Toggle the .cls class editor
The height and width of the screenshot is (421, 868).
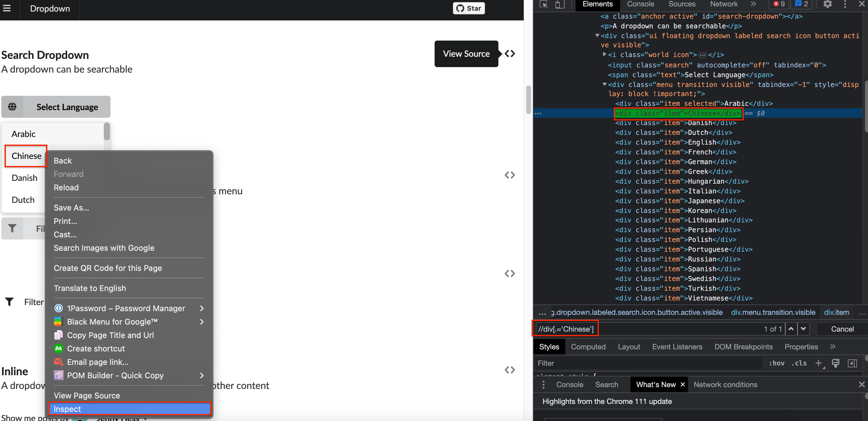pyautogui.click(x=799, y=363)
